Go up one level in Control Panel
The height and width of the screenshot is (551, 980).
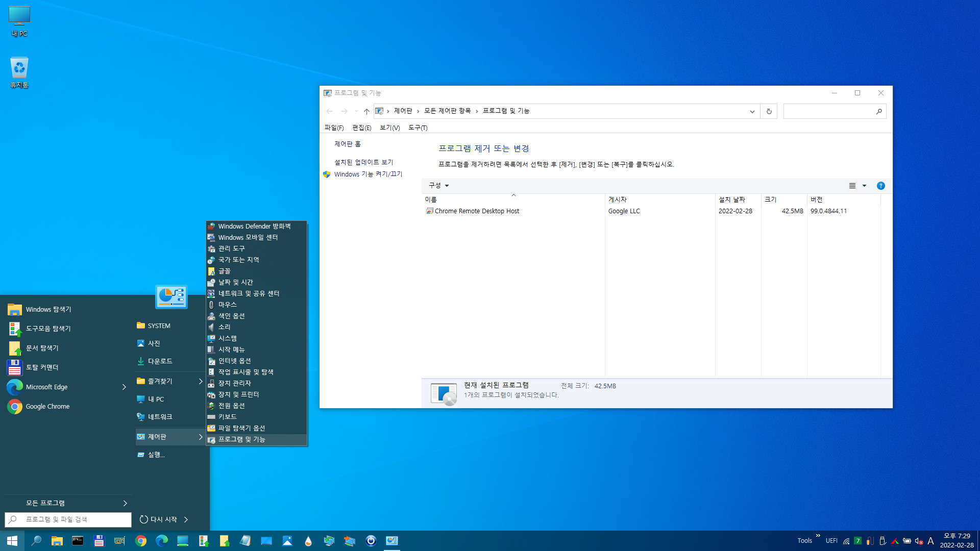pyautogui.click(x=366, y=111)
